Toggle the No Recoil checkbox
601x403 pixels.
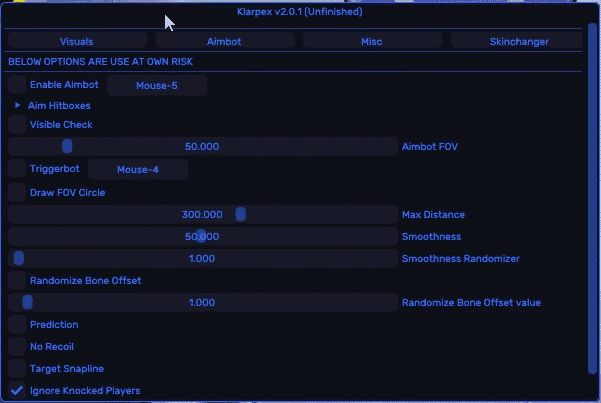point(17,346)
